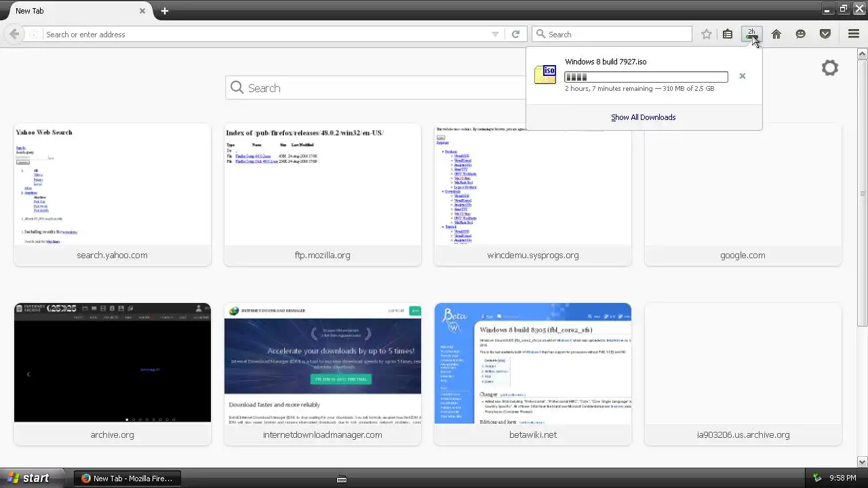Screen dimensions: 868x488
Task: Open new tab page settings gear
Action: click(830, 68)
